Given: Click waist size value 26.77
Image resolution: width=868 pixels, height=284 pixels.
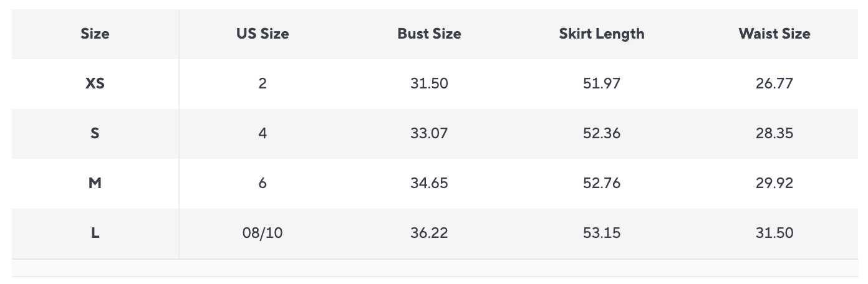Looking at the screenshot, I should [774, 83].
